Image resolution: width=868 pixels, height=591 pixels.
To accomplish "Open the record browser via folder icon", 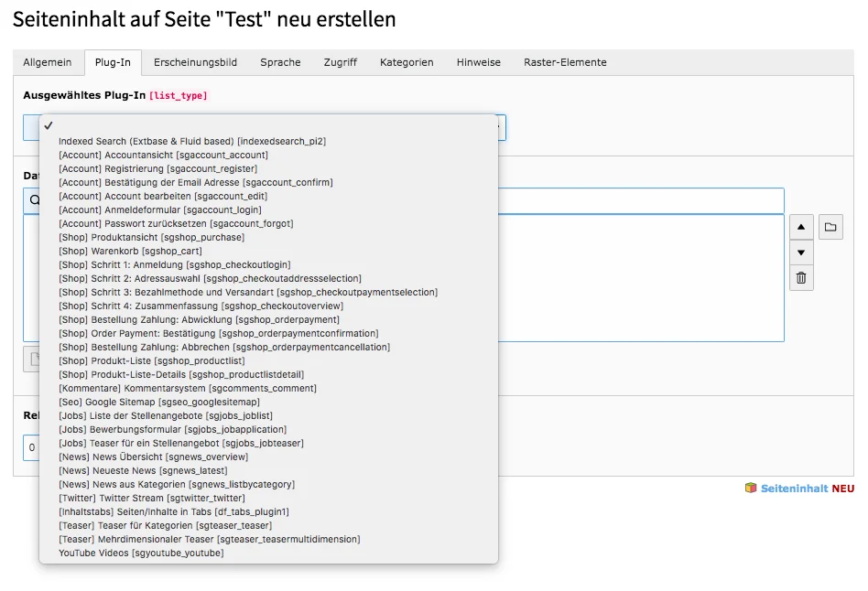I will tap(830, 227).
